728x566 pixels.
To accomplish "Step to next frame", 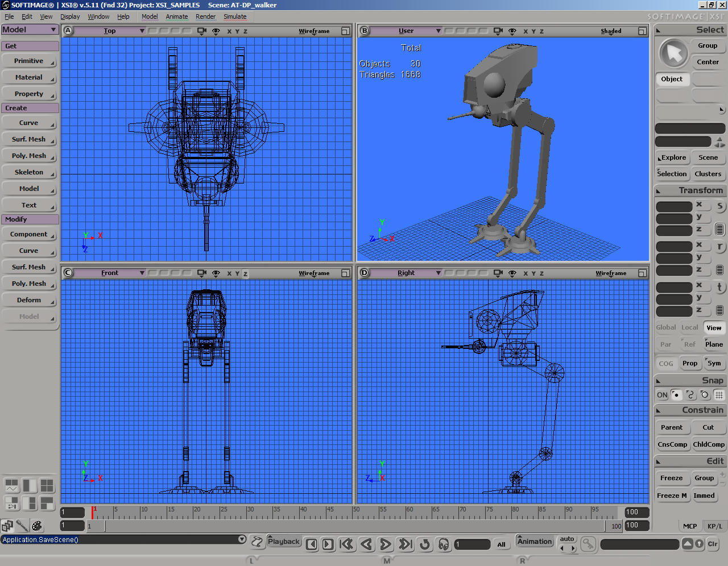I will coord(328,544).
